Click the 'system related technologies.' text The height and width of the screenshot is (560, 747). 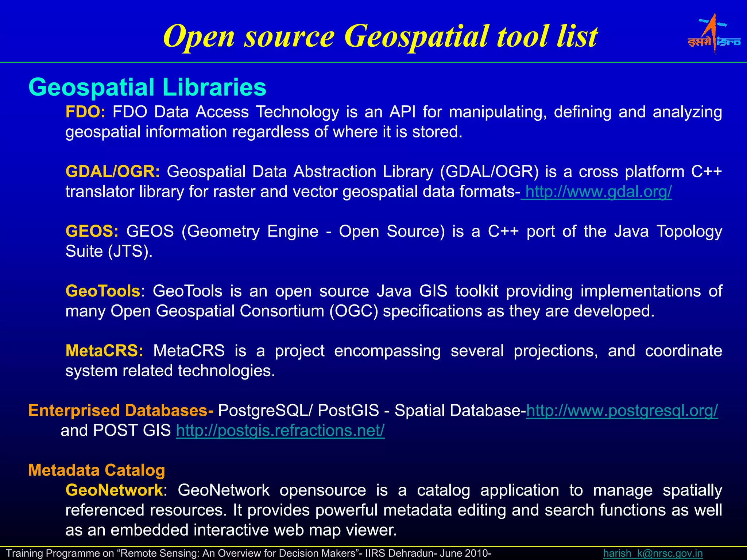coord(170,371)
